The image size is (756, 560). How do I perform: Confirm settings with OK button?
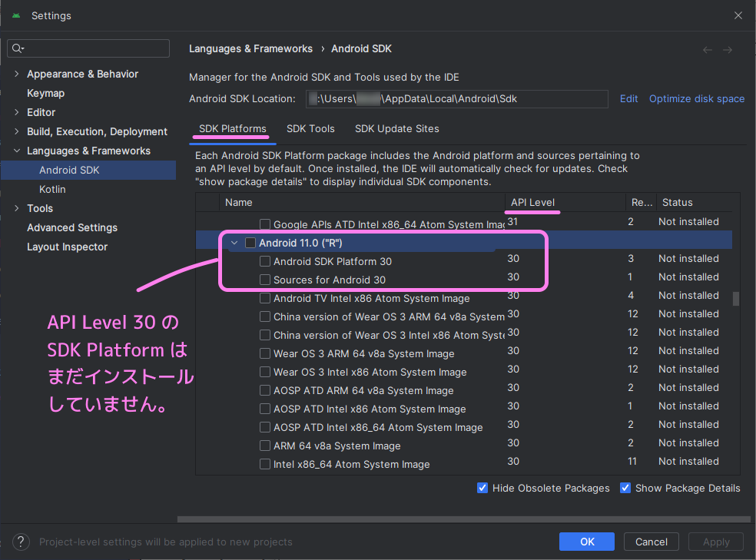pyautogui.click(x=586, y=542)
